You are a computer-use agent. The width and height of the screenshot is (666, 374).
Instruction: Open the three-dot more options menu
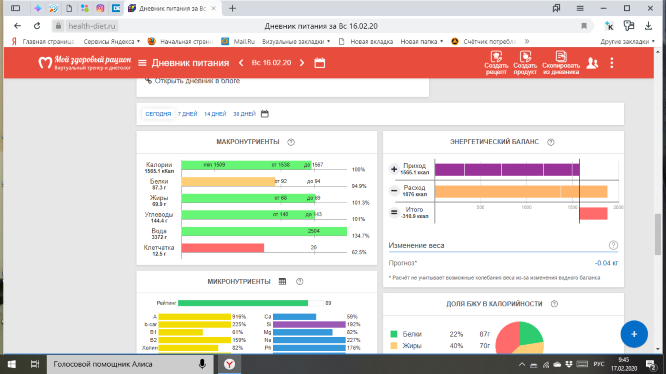pyautogui.click(x=612, y=63)
